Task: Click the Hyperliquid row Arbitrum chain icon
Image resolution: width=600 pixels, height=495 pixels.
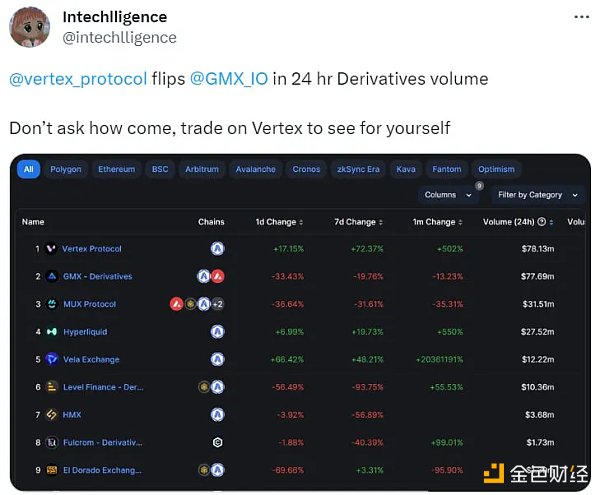Action: click(217, 331)
